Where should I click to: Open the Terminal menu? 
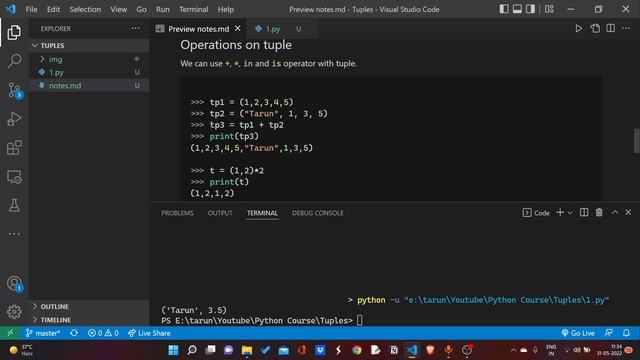coord(193,9)
